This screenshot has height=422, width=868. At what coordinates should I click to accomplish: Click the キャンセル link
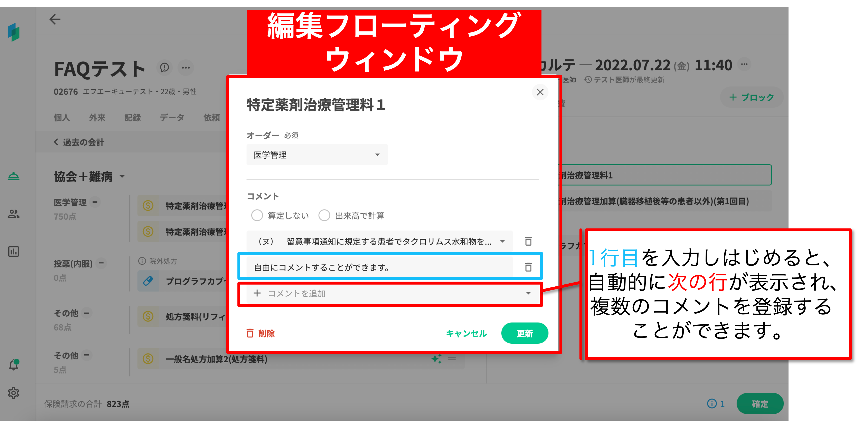466,333
